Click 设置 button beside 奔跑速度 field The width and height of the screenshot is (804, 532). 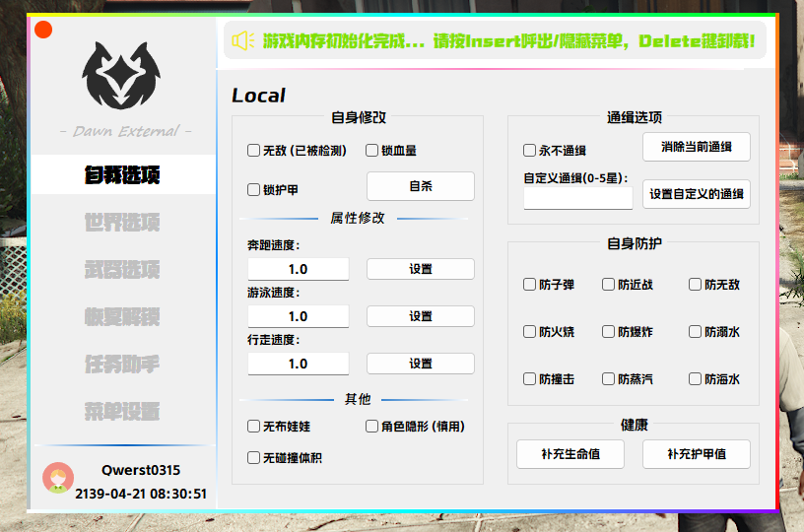point(421,269)
